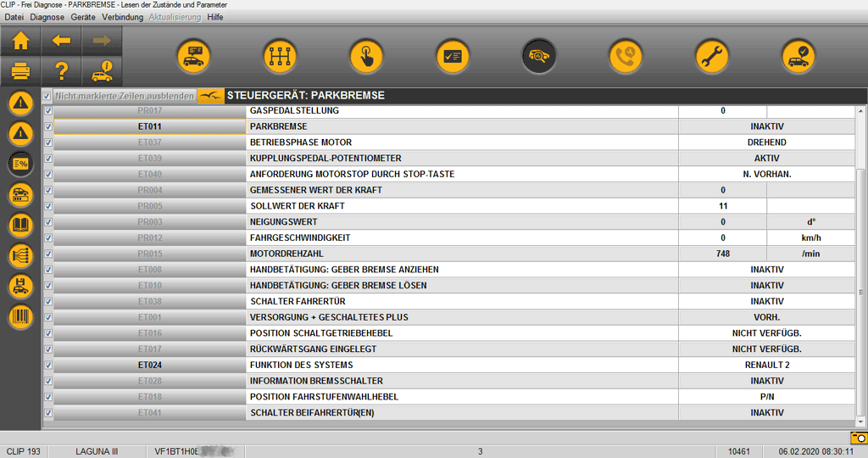Viewport: 868px width, 458px height.
Task: Click the vertical scrollbar of the parameter list
Action: coord(861,254)
